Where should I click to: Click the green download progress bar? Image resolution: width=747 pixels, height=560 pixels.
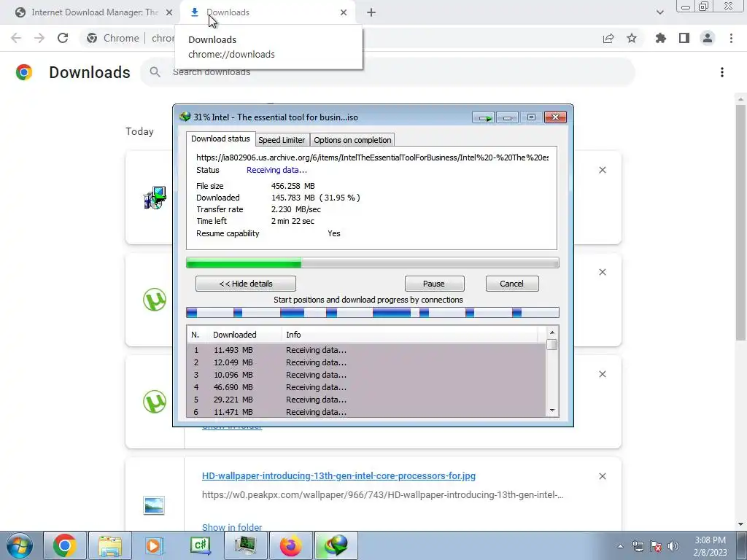(373, 262)
